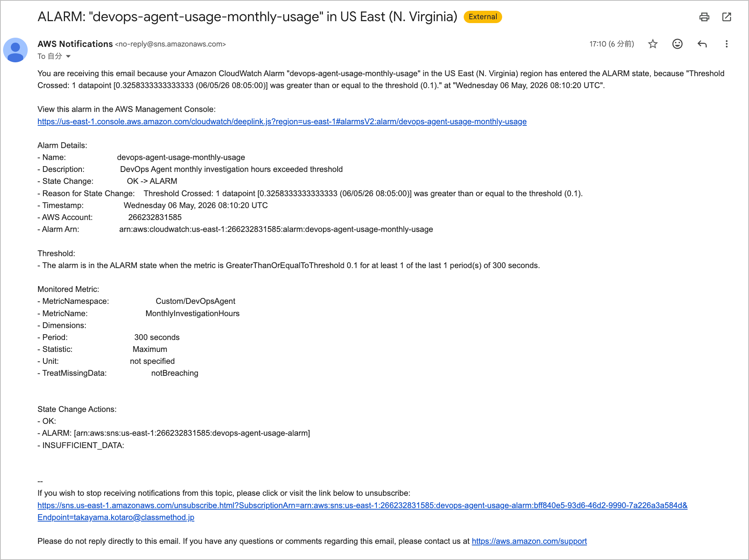Click the 'INSUFFICIENT_DATA:' action line
This screenshot has height=560, width=749.
81,445
